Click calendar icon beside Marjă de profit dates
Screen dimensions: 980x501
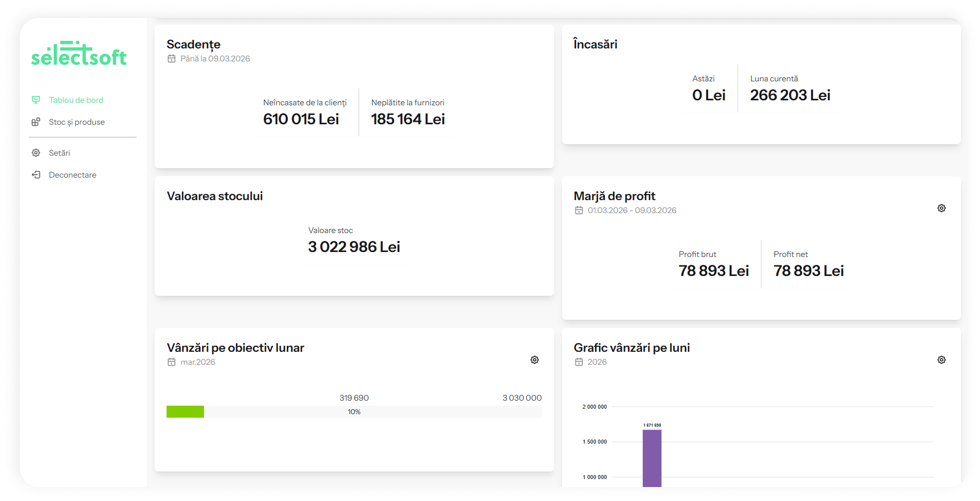(579, 211)
